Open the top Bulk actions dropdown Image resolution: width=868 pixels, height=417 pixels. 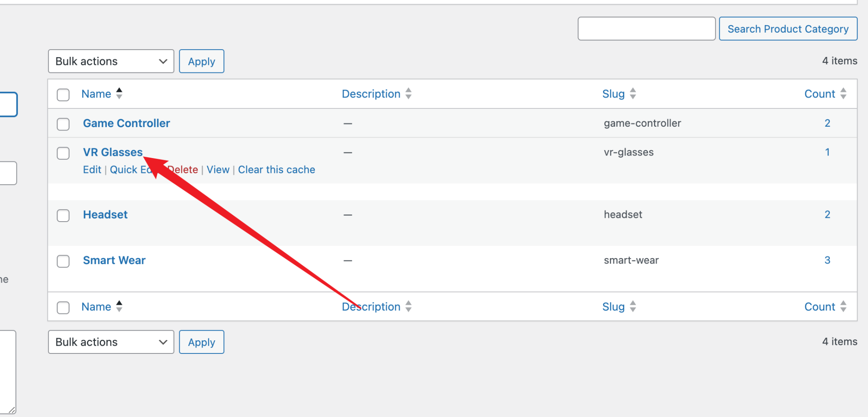click(x=111, y=61)
